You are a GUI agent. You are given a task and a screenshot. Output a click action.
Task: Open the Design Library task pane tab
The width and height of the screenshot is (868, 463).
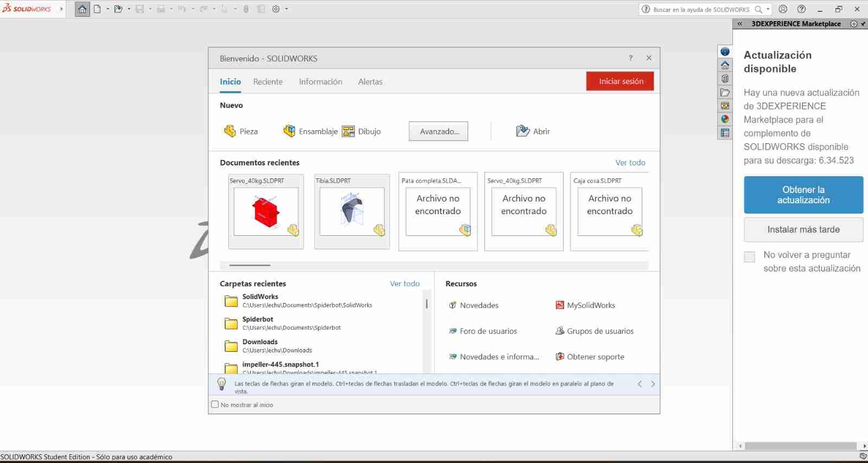[725, 79]
